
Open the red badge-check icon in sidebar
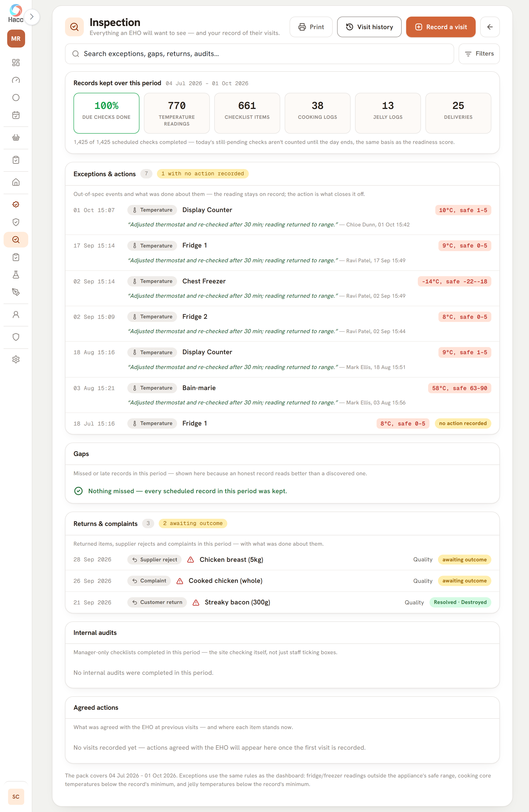click(x=16, y=204)
